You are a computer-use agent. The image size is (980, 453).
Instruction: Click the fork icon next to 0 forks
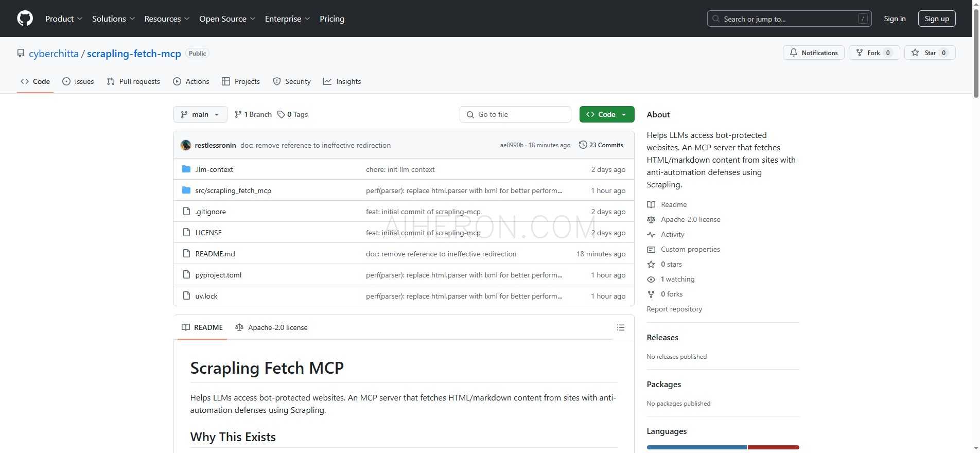click(651, 294)
